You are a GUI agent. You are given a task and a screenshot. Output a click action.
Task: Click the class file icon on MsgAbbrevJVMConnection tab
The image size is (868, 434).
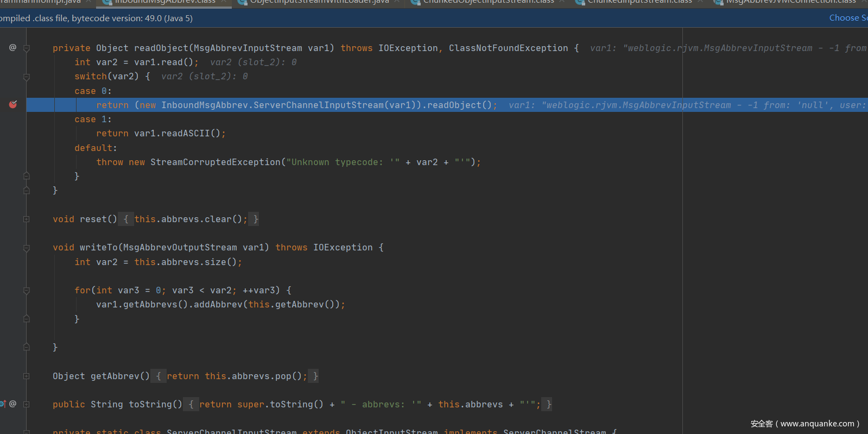pyautogui.click(x=718, y=2)
